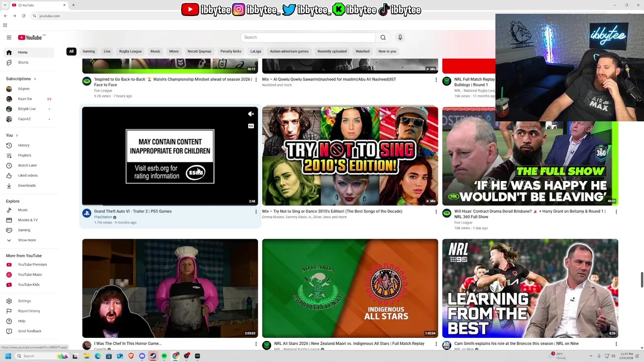Click the YouTube search input field

point(308,37)
